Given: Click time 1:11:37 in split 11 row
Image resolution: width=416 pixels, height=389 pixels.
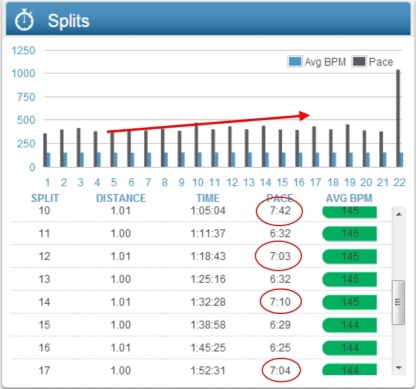Looking at the screenshot, I should click(208, 233).
